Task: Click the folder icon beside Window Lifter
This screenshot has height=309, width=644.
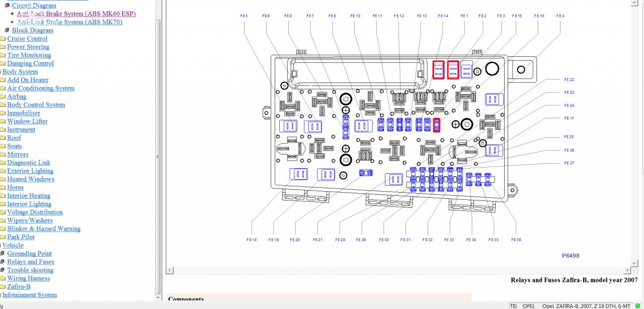Action: 3,121
